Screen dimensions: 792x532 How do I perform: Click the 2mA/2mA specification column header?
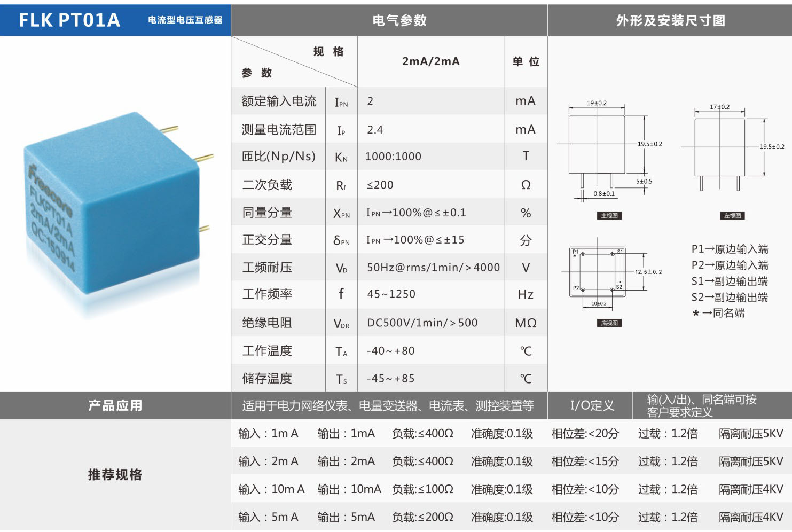(430, 61)
